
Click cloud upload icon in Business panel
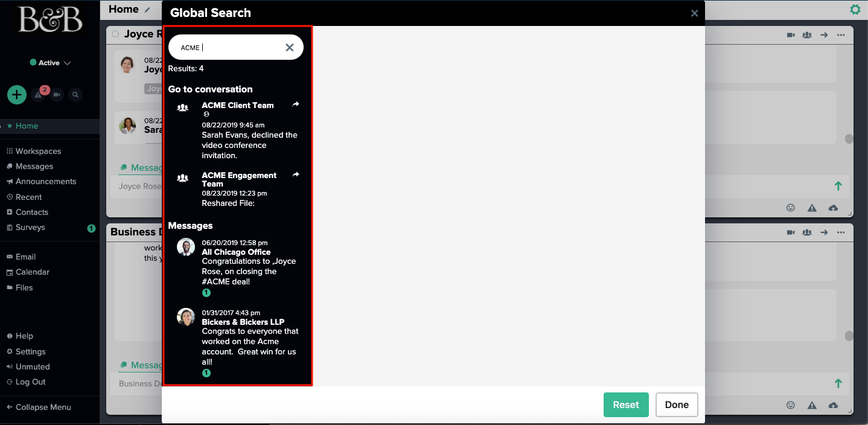point(833,405)
